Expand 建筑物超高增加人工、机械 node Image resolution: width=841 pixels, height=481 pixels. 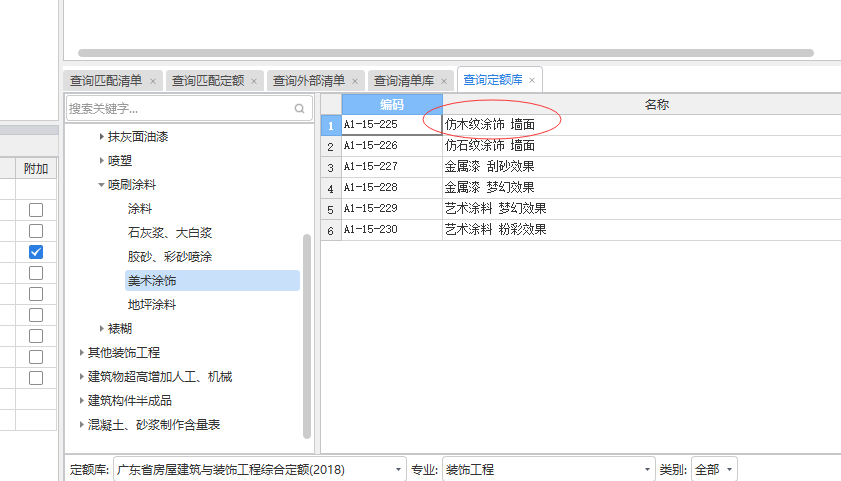[82, 376]
